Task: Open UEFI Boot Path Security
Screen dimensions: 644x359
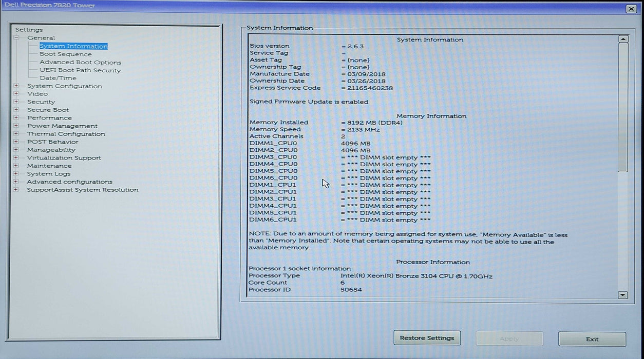Action: pos(80,70)
